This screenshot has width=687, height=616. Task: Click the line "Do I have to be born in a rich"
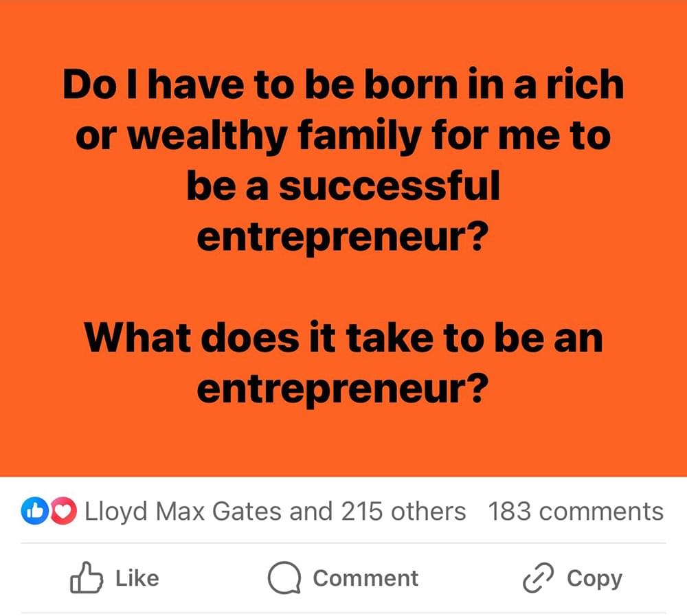[343, 85]
